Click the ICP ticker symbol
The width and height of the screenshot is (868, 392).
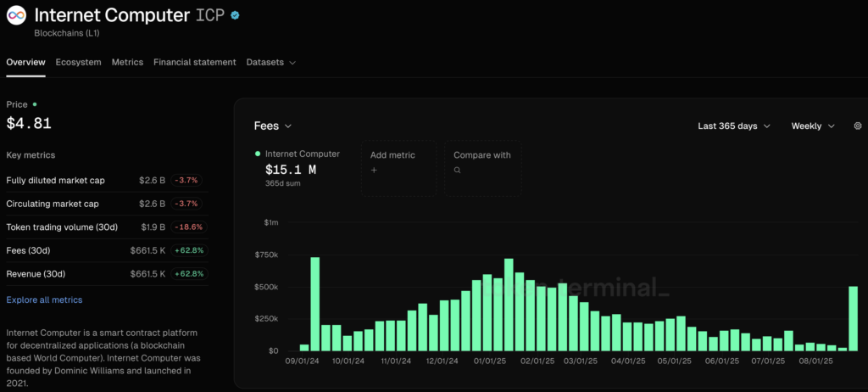coord(210,15)
